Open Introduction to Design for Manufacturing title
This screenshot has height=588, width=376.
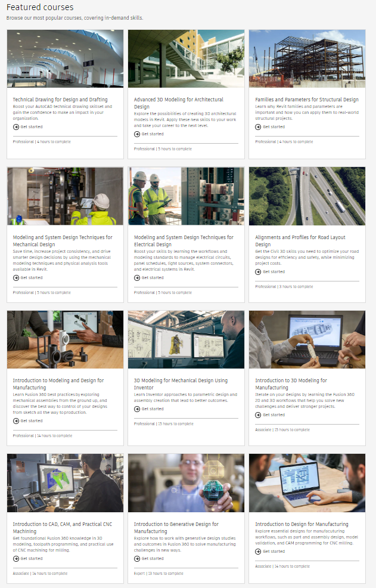click(x=302, y=524)
